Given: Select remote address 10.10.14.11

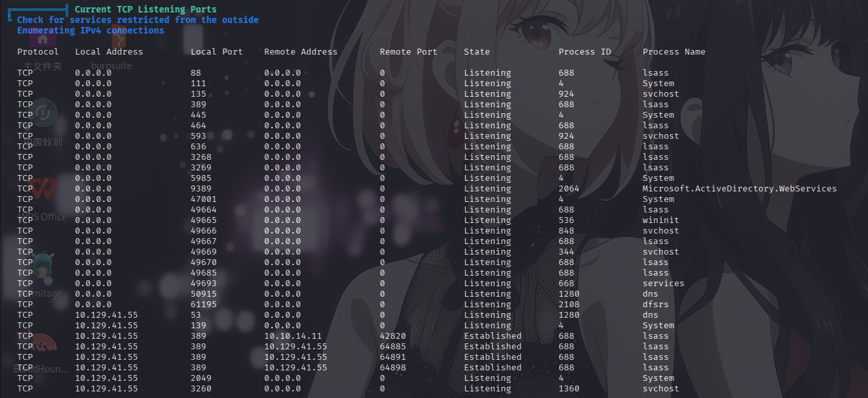Looking at the screenshot, I should 293,336.
